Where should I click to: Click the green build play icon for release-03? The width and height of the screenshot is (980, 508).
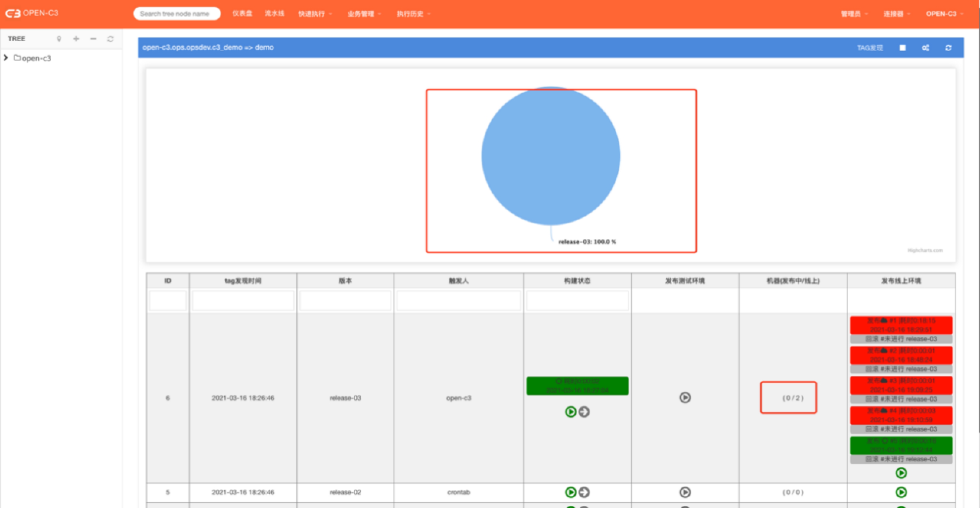(570, 412)
